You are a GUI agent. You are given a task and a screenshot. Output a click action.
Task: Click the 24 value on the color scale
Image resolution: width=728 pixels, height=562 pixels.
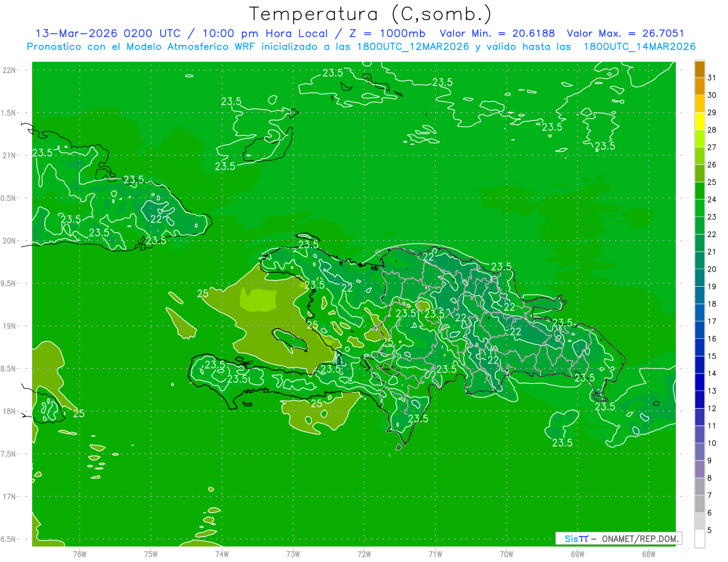(x=712, y=199)
